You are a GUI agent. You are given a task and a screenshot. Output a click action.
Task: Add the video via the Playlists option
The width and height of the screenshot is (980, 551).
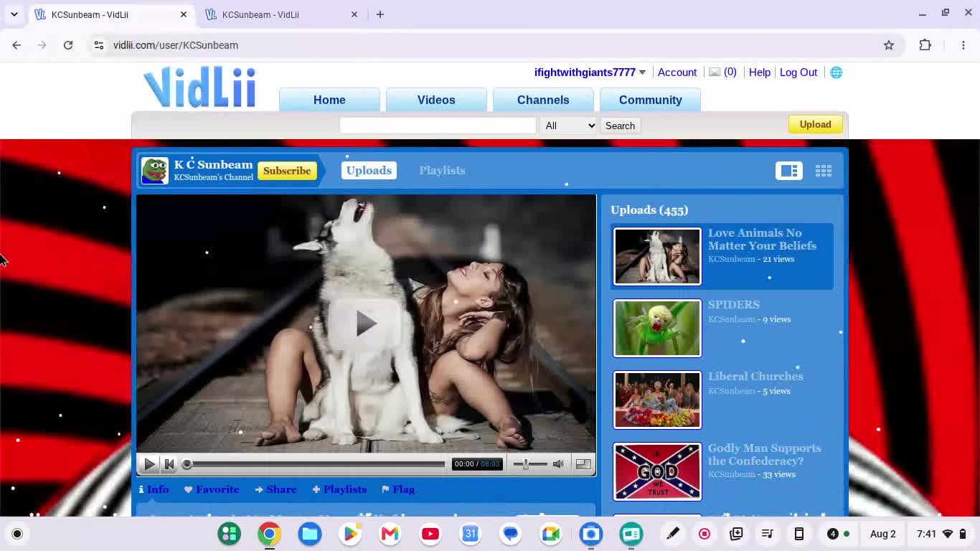339,489
